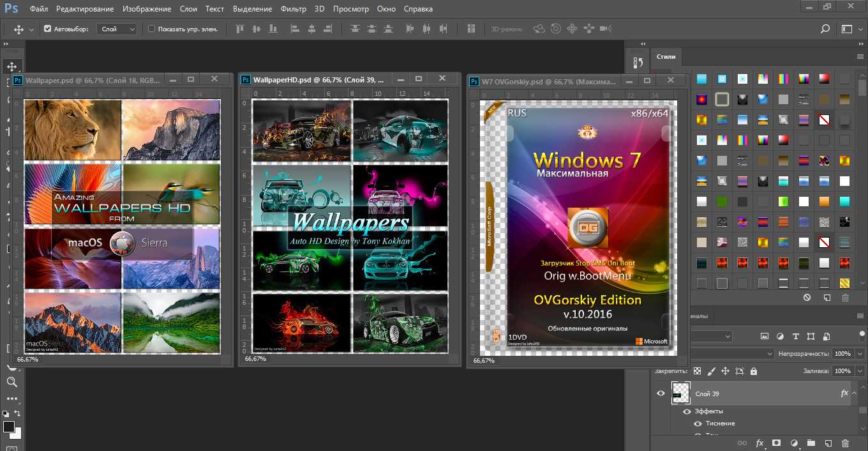
Task: Add a layer mask
Action: [777, 443]
